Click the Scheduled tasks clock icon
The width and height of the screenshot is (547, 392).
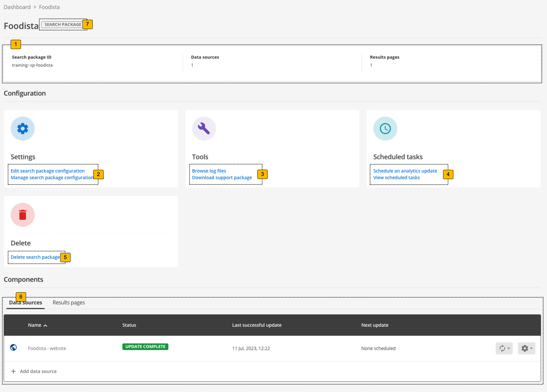pyautogui.click(x=385, y=128)
